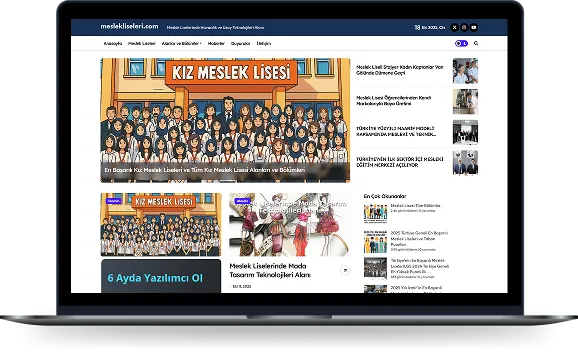Open İletişim menu item

coord(264,44)
